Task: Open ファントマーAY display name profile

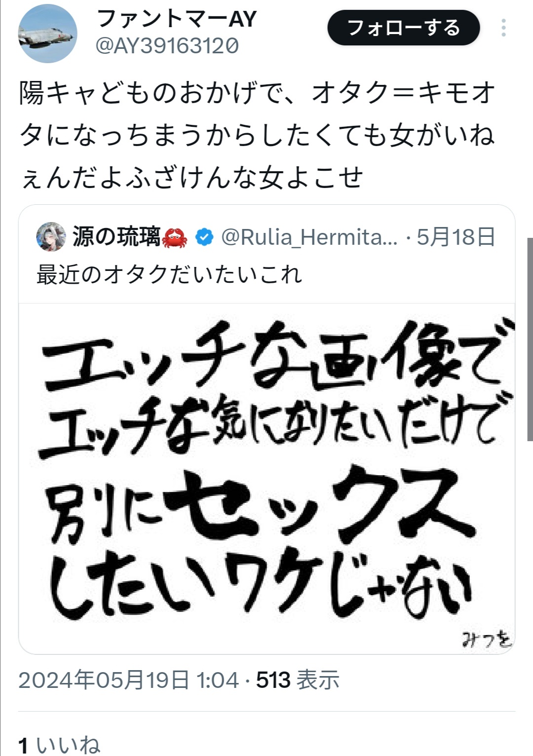Action: point(177,19)
